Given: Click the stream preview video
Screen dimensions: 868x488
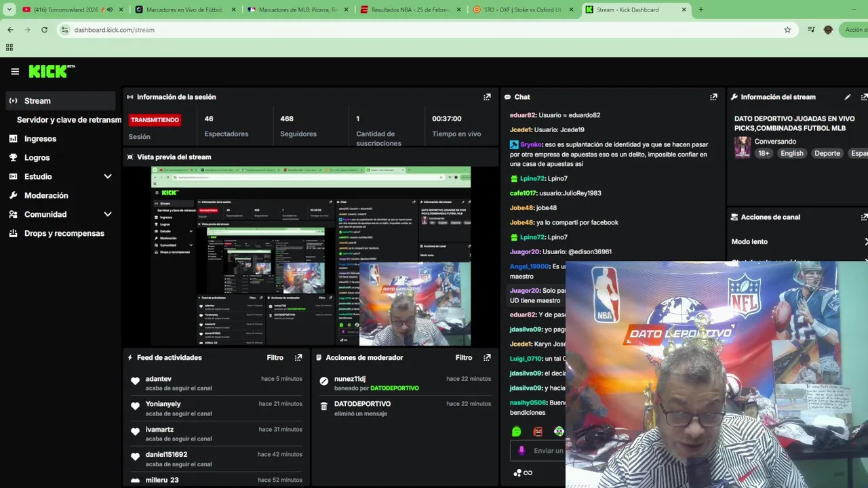Looking at the screenshot, I should tap(311, 256).
